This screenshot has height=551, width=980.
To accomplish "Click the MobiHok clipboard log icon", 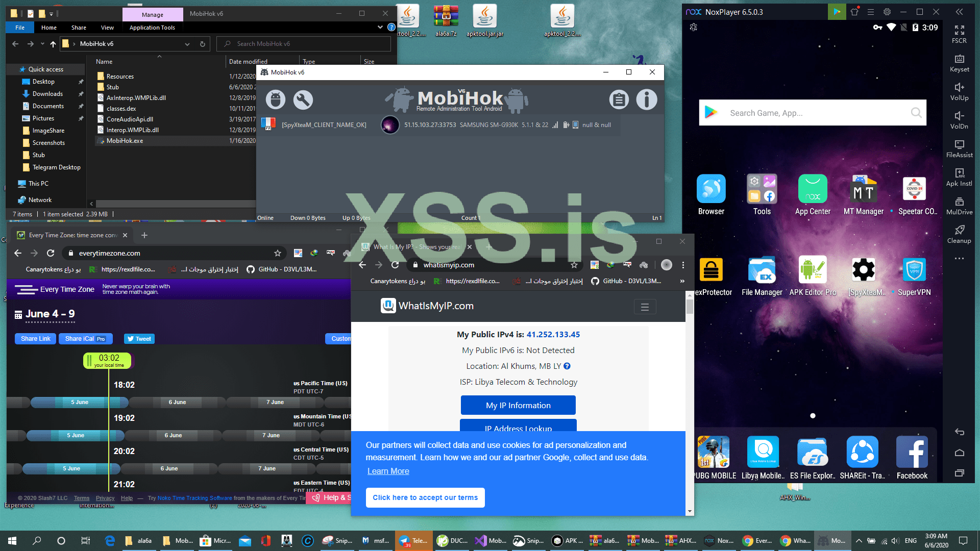I will [x=619, y=99].
